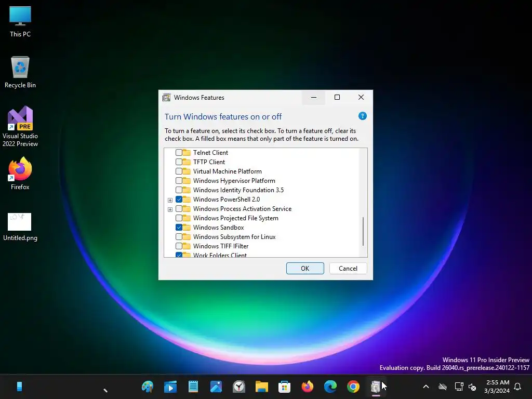
Task: Open the media player icon in taskbar
Action: (x=170, y=387)
